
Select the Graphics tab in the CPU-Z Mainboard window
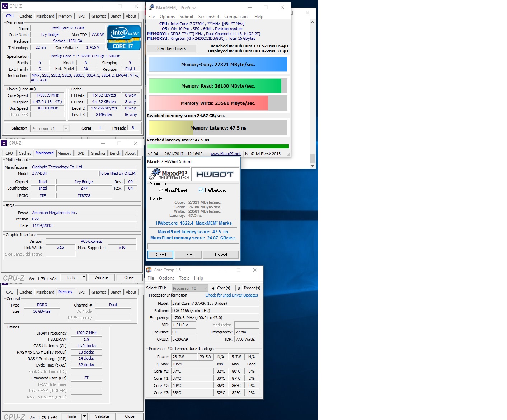(x=98, y=153)
